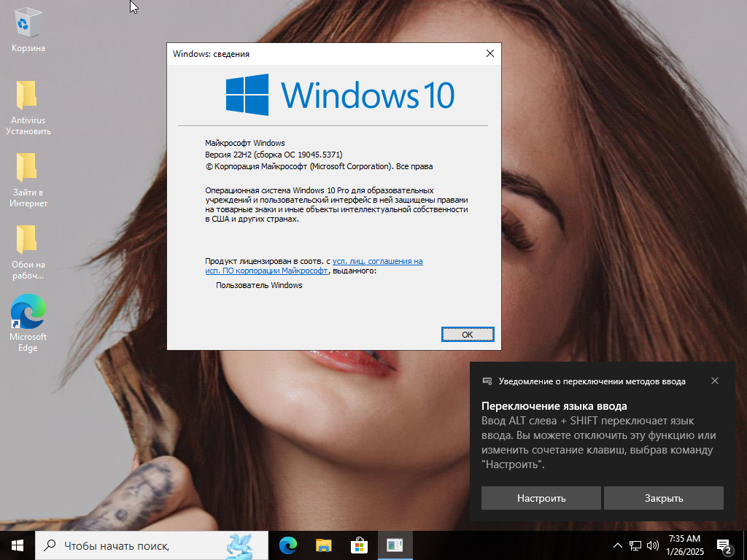Select the Зайти в Интернет desktop folder
747x560 pixels.
[28, 180]
